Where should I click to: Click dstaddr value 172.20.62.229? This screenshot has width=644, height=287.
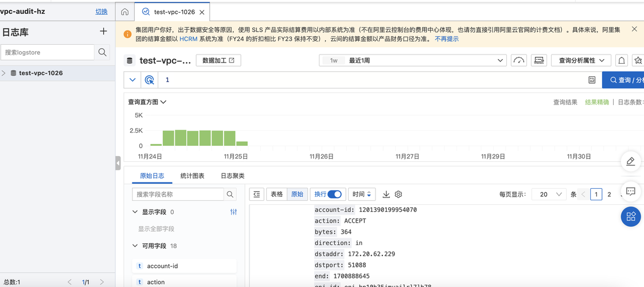(x=371, y=254)
